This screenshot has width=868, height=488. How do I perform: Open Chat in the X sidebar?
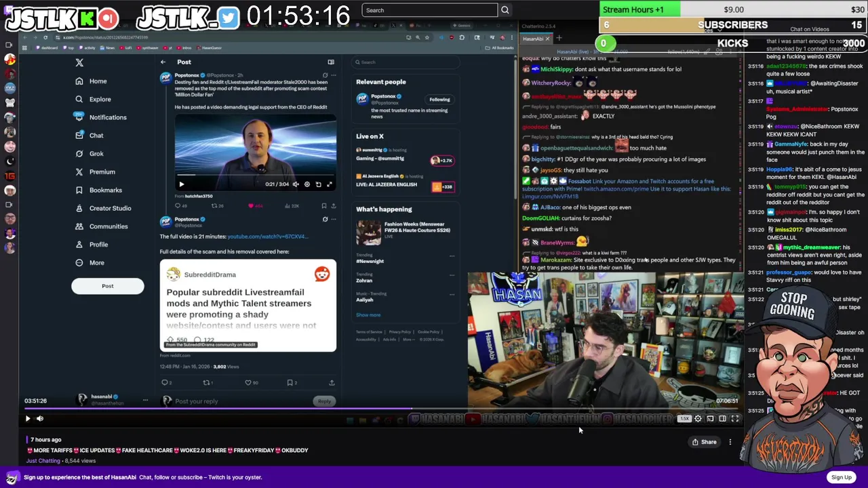point(90,136)
